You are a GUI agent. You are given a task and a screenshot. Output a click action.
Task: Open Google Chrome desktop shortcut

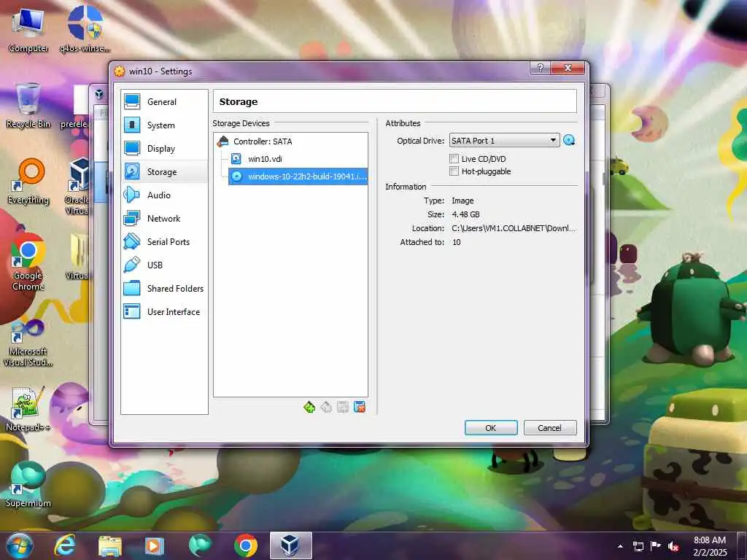tap(28, 262)
